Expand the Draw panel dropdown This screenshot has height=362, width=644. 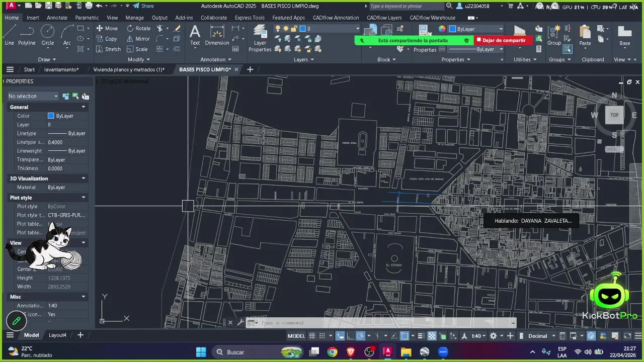point(48,59)
